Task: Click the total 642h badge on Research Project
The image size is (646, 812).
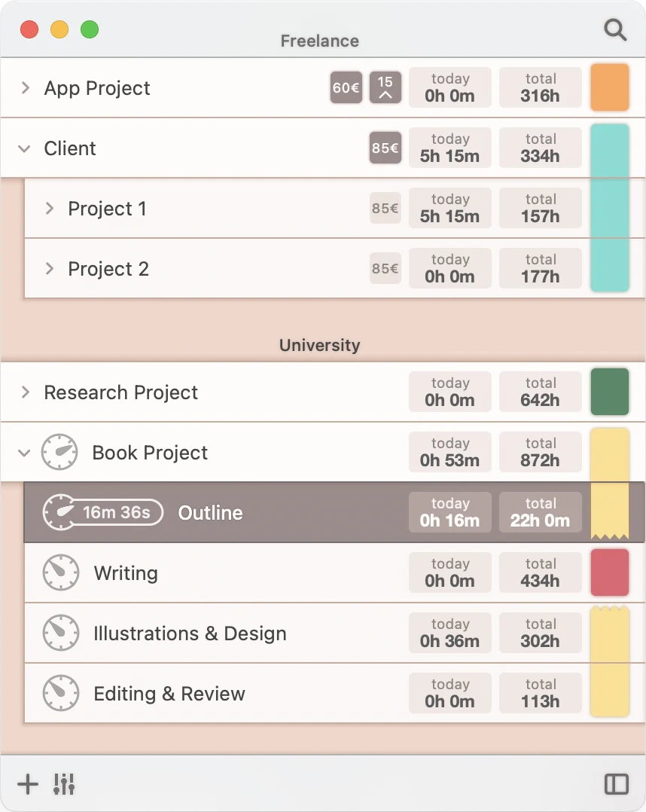Action: pyautogui.click(x=540, y=392)
